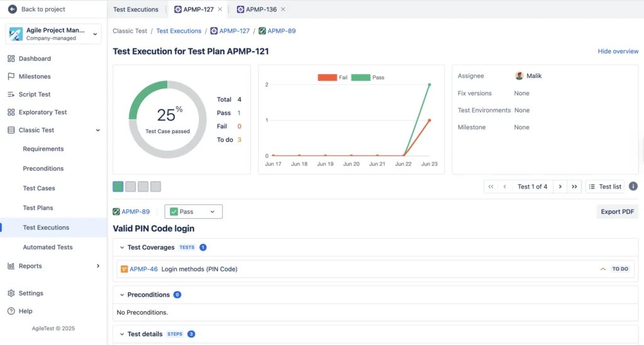Screen dimensions: 644x345
Task: Open Automated Tests in the sidebar
Action: [x=48, y=248]
